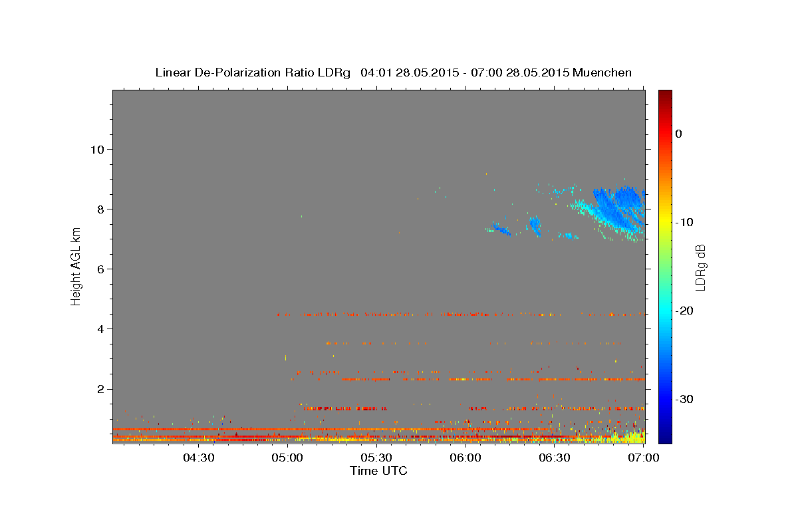Screen dimensions: 798x532
Task: Click the colorbar value -30 label
Action: coord(684,399)
